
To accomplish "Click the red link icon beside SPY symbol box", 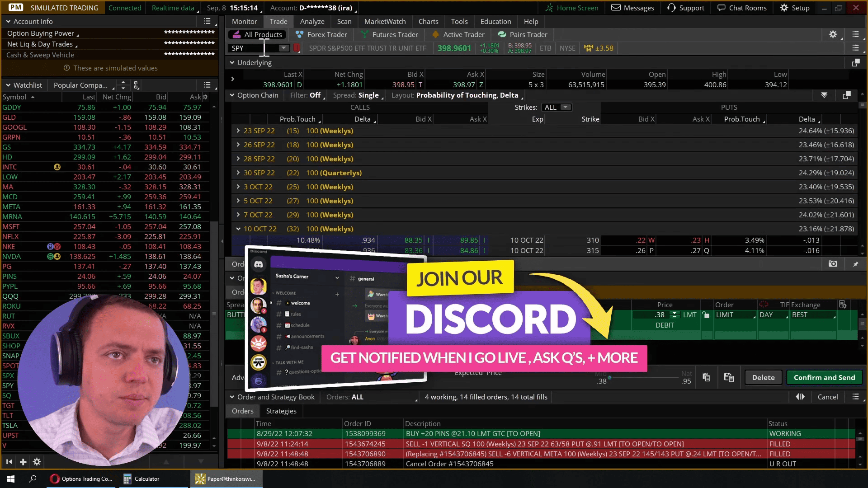I will [x=297, y=48].
